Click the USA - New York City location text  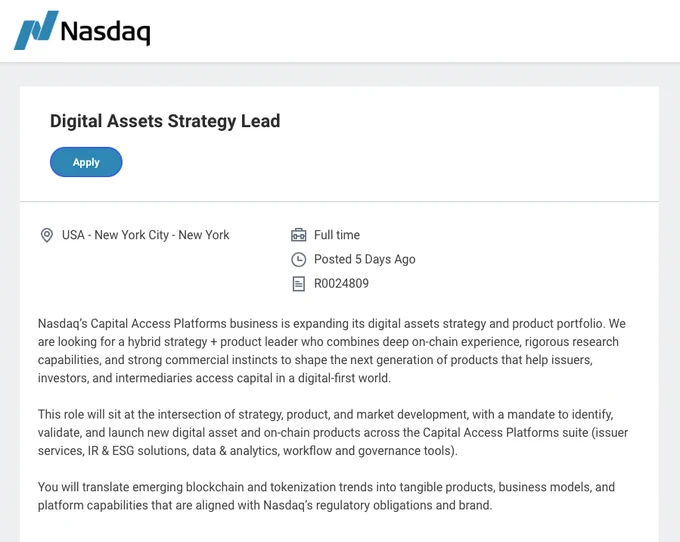145,235
